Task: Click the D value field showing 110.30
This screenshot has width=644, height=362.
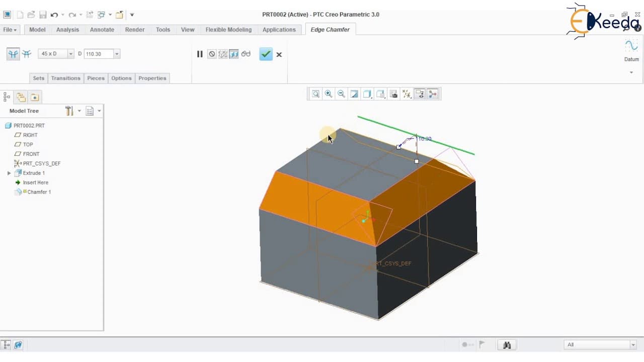Action: pyautogui.click(x=99, y=54)
